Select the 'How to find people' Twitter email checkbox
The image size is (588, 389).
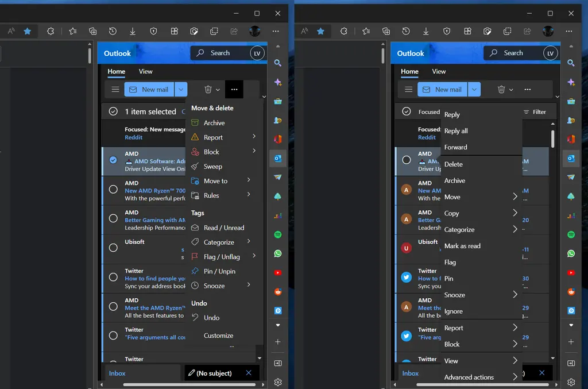tap(113, 277)
